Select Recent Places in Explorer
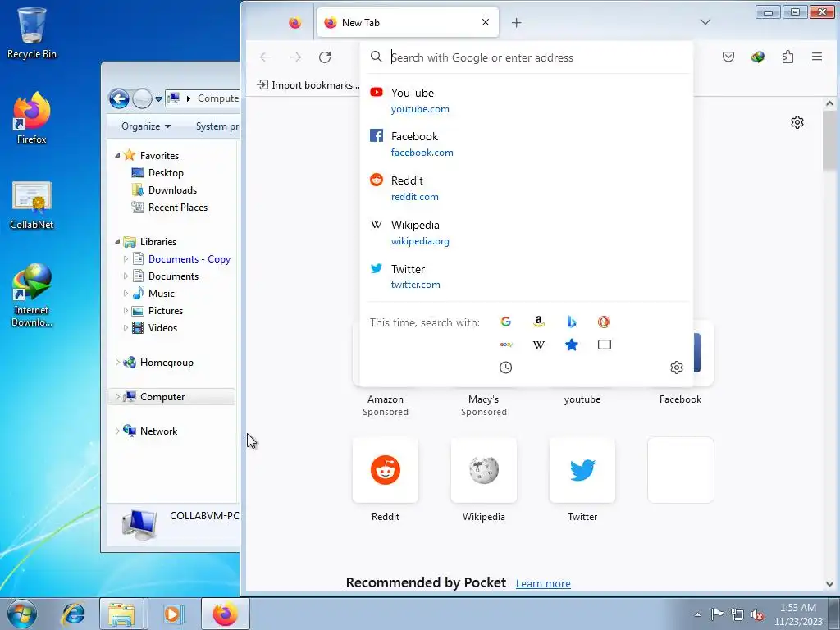Screen dimensions: 840x630 coord(178,208)
